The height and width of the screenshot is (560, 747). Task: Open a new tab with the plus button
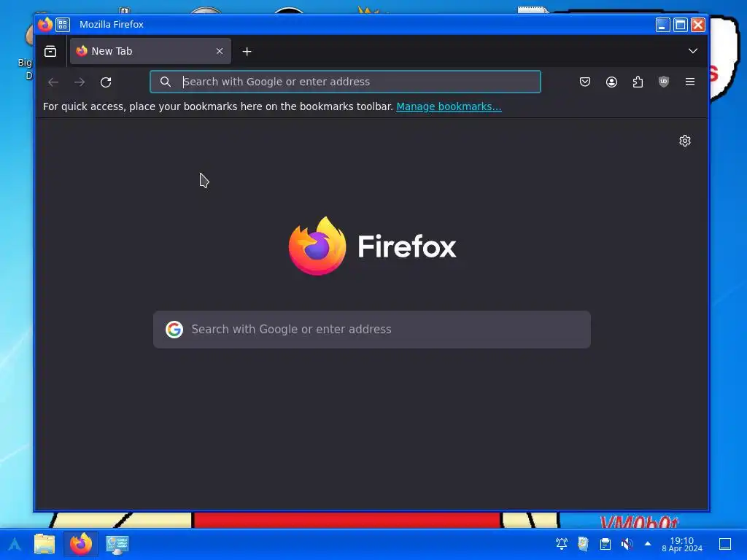tap(247, 52)
